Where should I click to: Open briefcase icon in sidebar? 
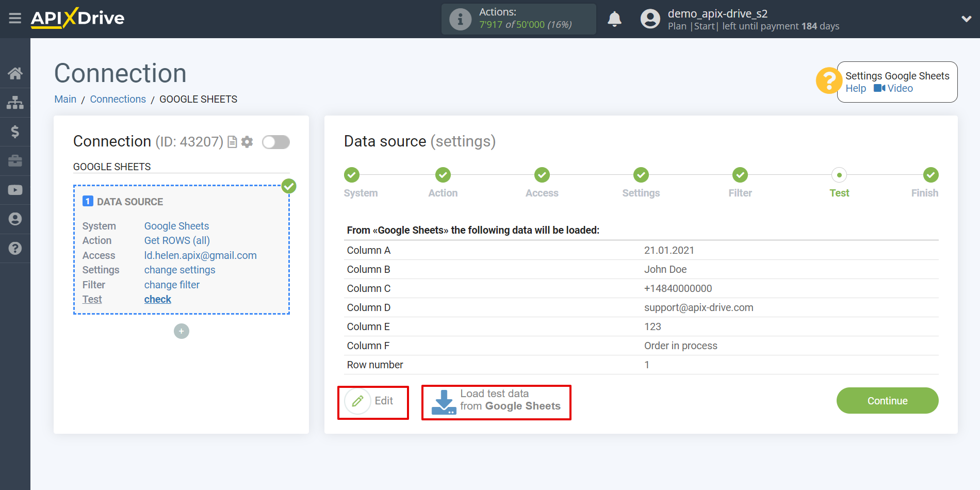[15, 161]
